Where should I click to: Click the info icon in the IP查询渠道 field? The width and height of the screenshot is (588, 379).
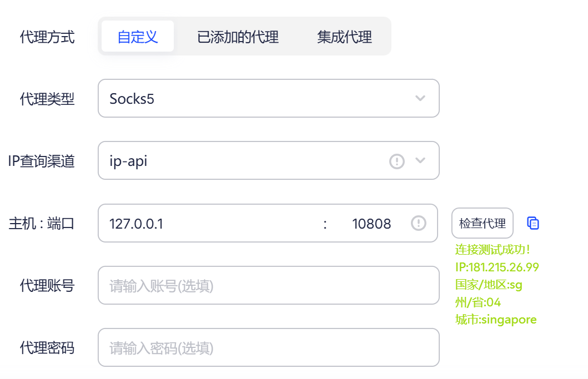396,161
